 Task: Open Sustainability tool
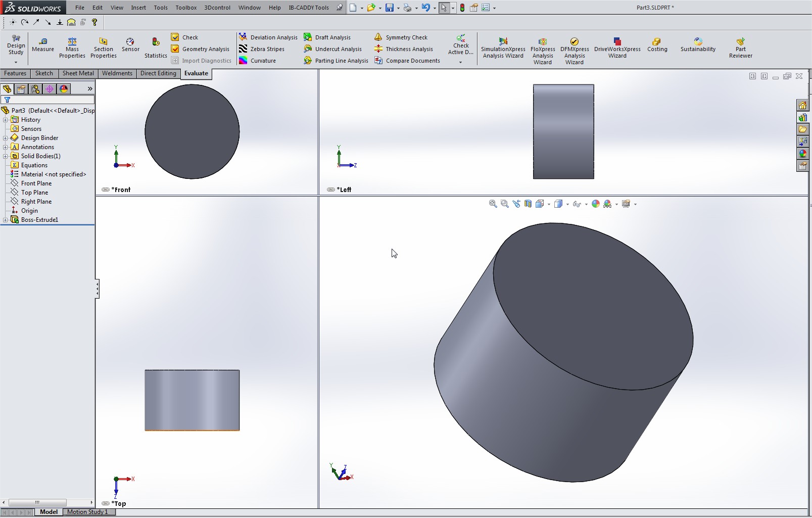pos(698,41)
